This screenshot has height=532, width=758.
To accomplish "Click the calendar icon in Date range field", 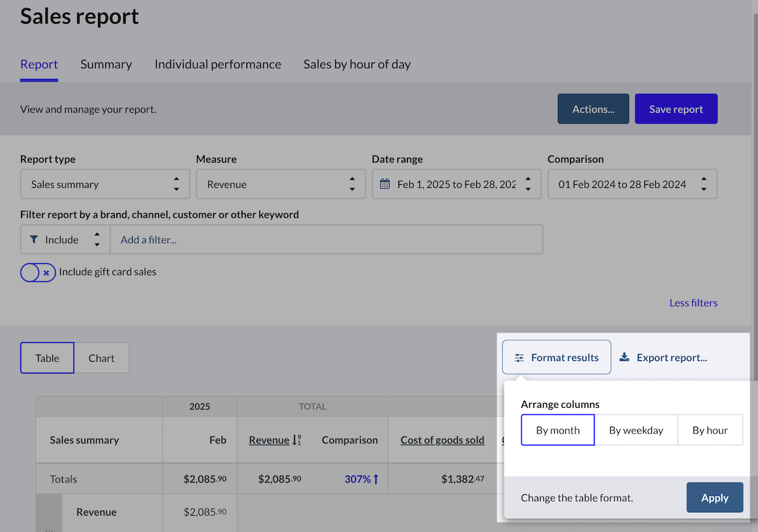I will click(385, 184).
